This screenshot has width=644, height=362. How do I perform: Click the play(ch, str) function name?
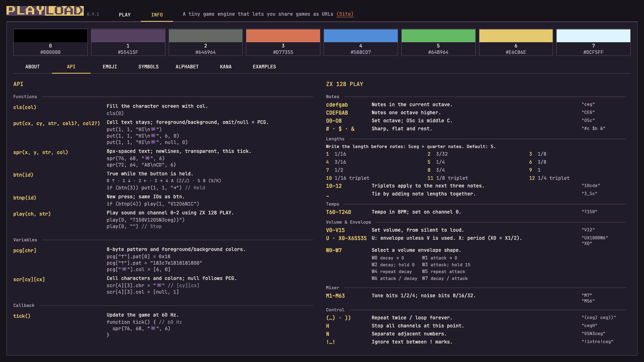click(32, 214)
